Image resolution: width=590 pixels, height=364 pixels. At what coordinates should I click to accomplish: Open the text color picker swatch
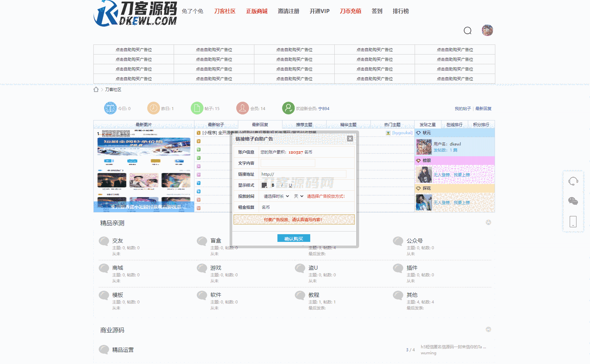click(264, 185)
